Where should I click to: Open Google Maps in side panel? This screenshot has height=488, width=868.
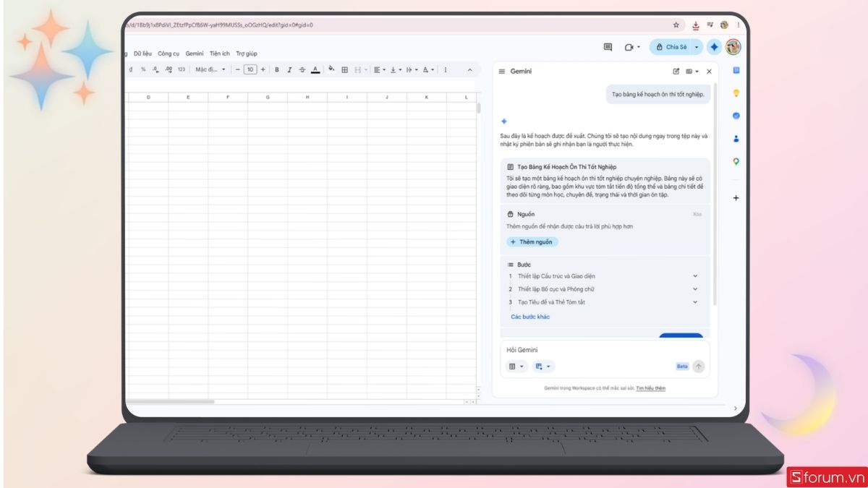point(736,162)
